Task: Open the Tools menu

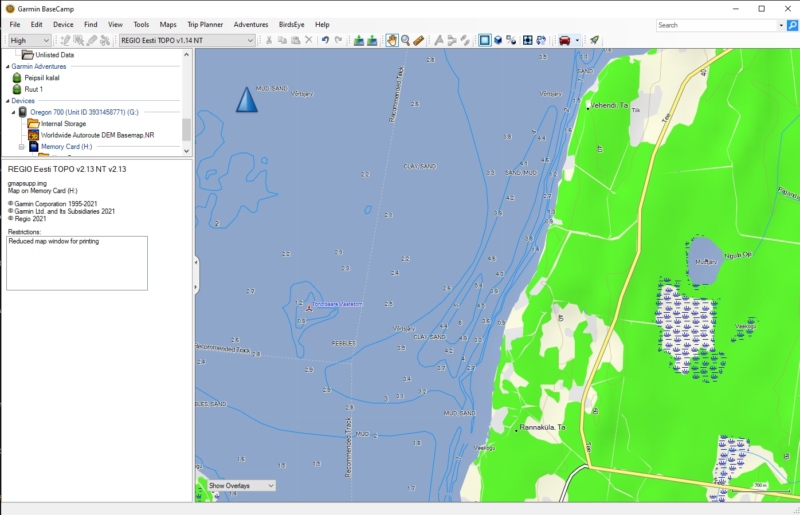Action: click(141, 24)
